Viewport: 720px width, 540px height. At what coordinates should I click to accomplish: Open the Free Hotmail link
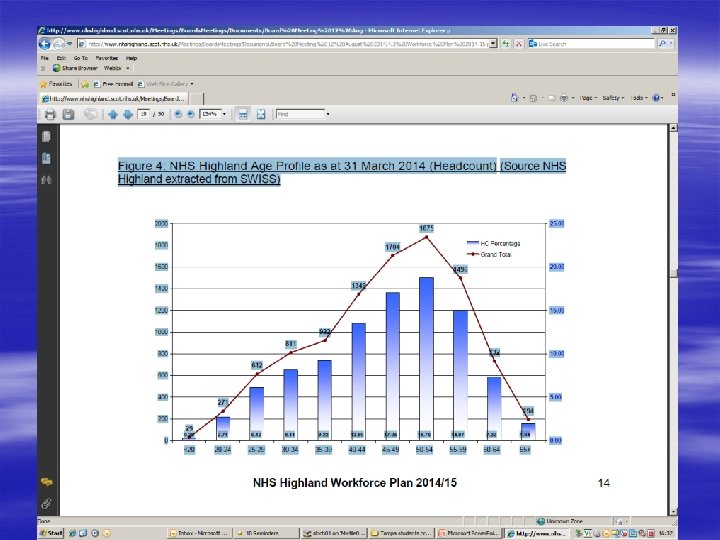coord(113,84)
